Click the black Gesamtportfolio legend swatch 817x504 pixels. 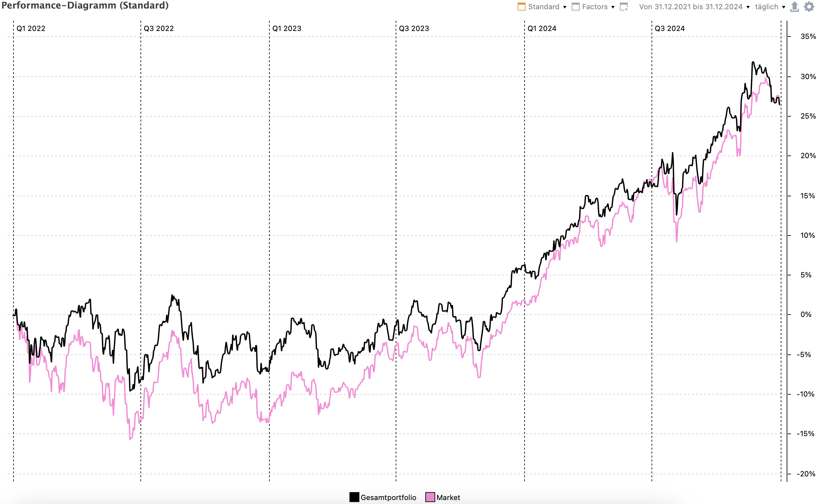[354, 497]
